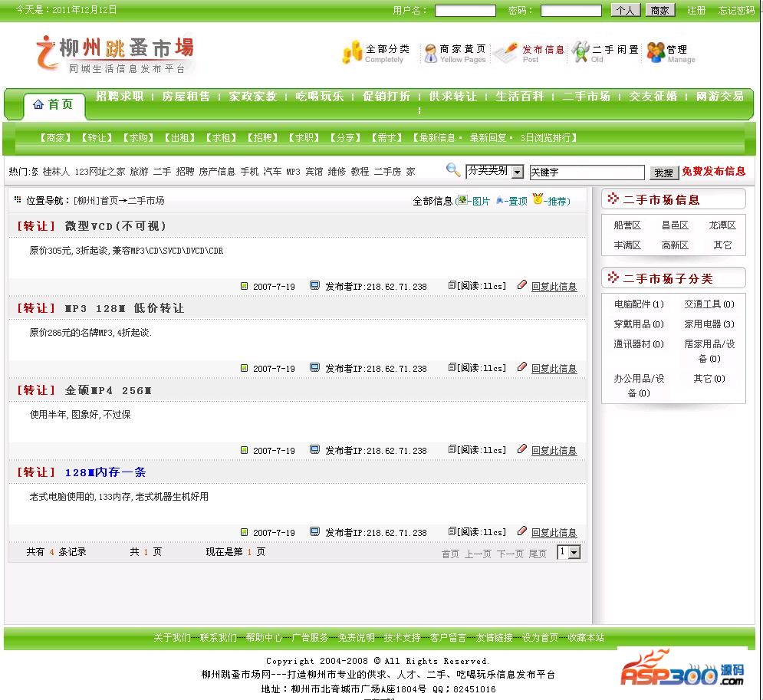Screen dimensions: 763x700
Task: Click the calendar icon in 微型VCD row
Action: point(245,286)
